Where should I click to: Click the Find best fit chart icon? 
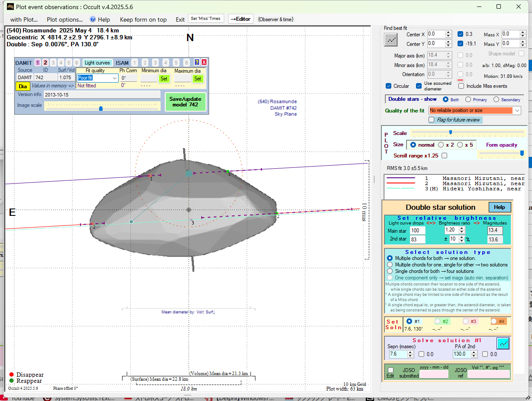point(391,40)
